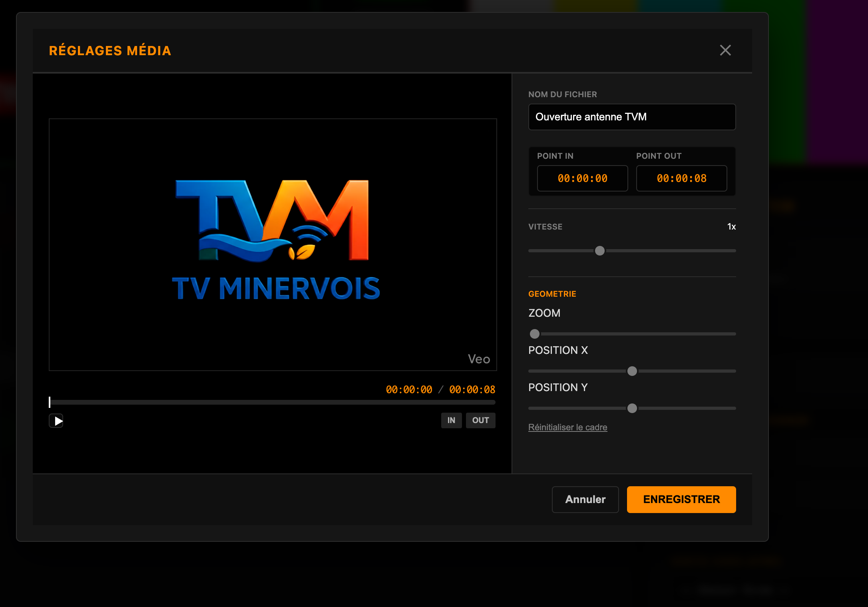Screen dimensions: 868x607
Task: Click the VITESSE label
Action: coord(545,227)
